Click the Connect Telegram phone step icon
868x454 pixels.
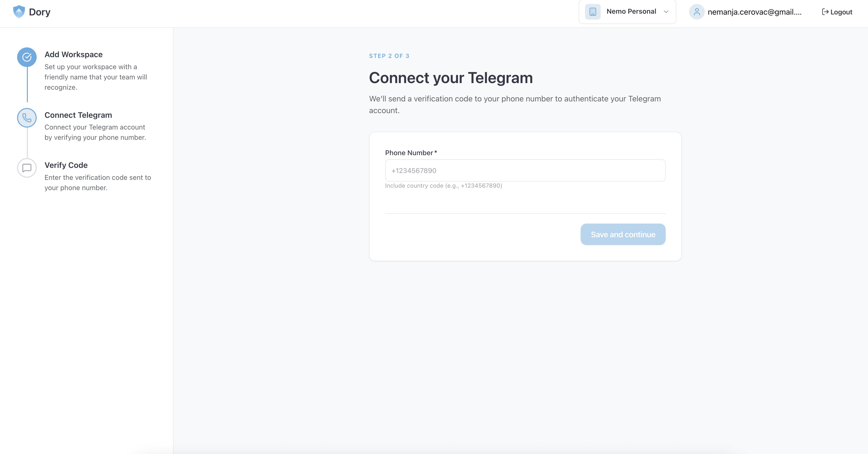pyautogui.click(x=27, y=118)
